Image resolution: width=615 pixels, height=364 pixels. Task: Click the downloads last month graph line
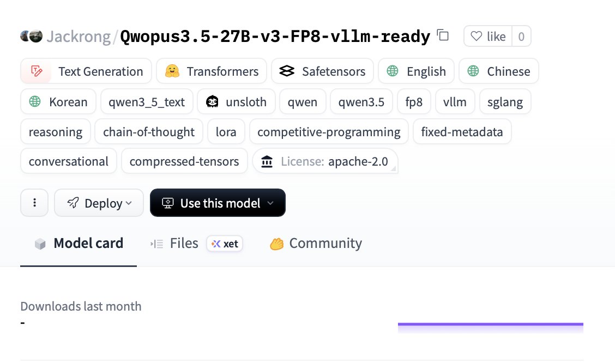tap(490, 324)
